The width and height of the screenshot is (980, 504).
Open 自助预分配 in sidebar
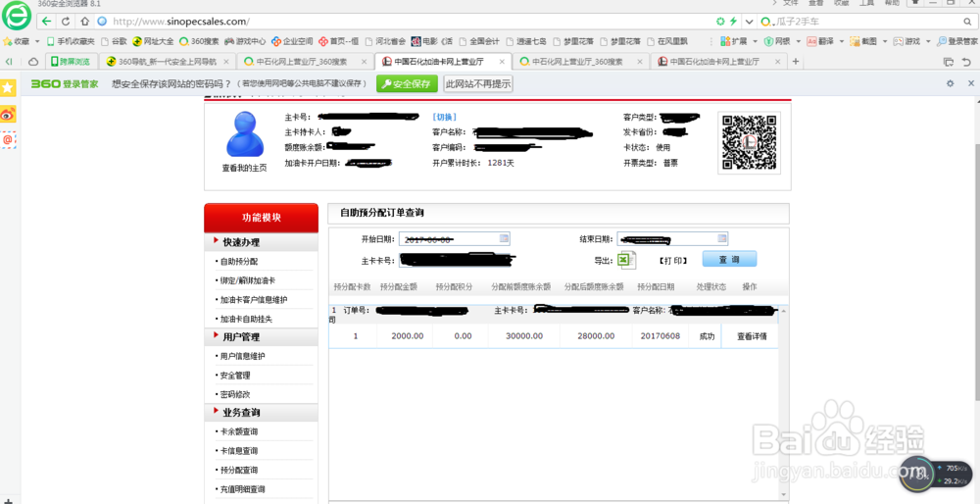click(239, 262)
